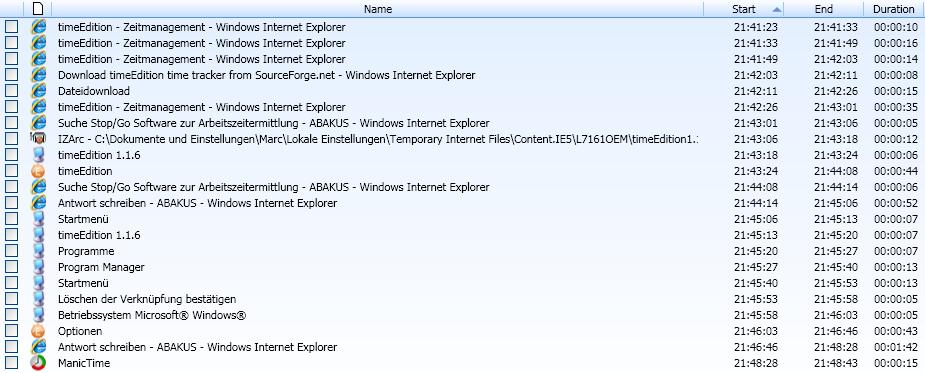Screen dimensions: 925x373
Task: Click the Start column header
Action: point(743,9)
